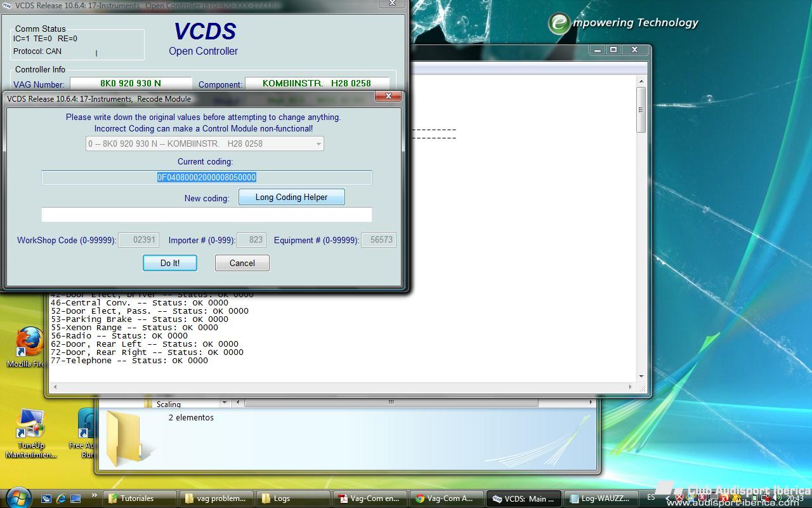Open TuneUp Mantenimiento desktop shortcut
The width and height of the screenshot is (812, 508).
(x=31, y=434)
